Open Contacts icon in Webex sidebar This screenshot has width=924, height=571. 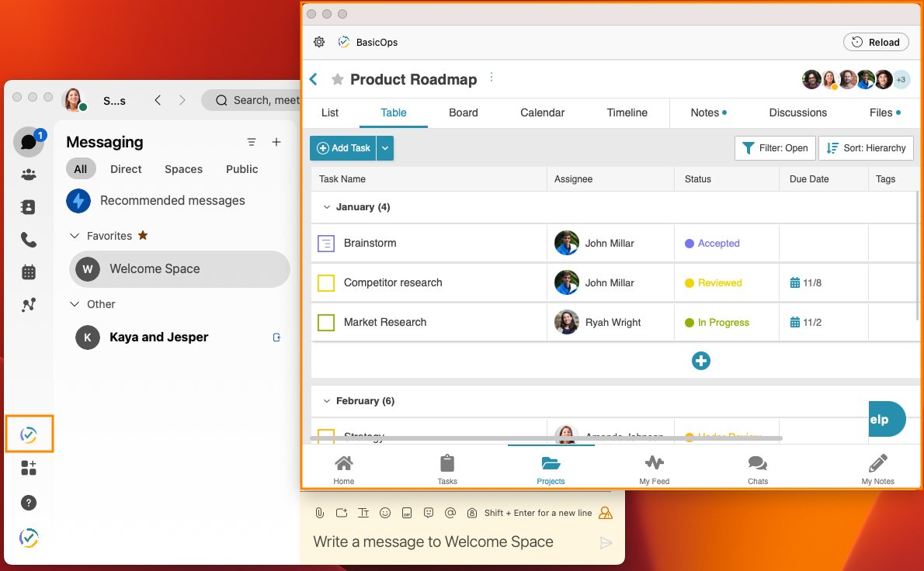pyautogui.click(x=28, y=206)
